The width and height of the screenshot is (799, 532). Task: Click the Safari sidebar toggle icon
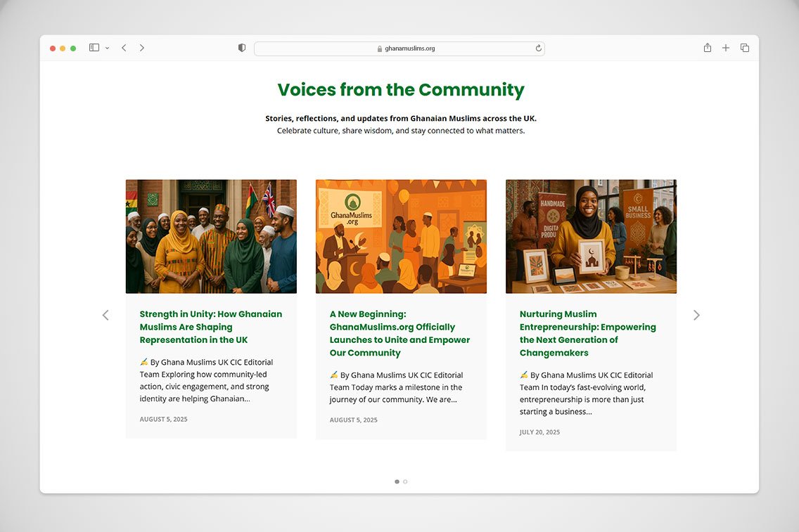(94, 48)
